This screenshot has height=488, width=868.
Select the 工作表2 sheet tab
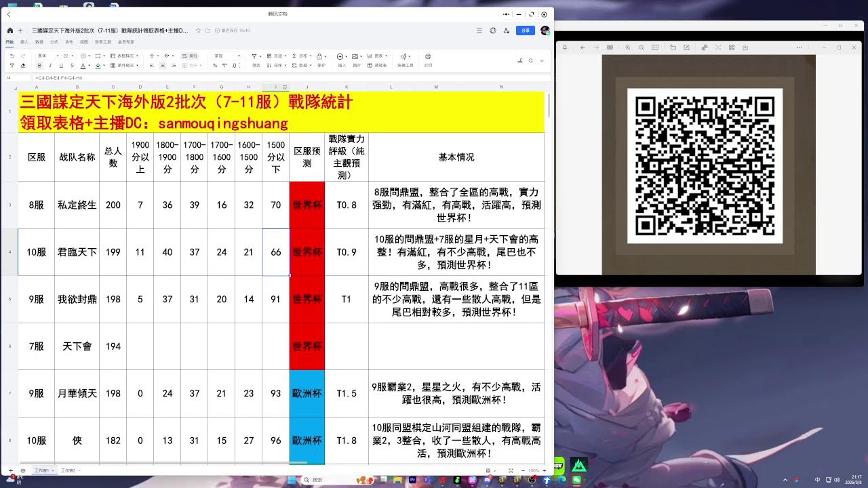point(69,470)
